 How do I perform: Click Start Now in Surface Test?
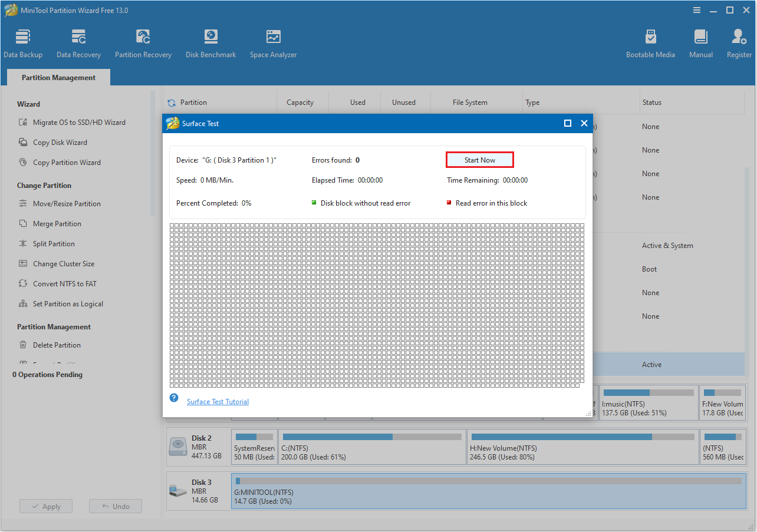(x=479, y=160)
